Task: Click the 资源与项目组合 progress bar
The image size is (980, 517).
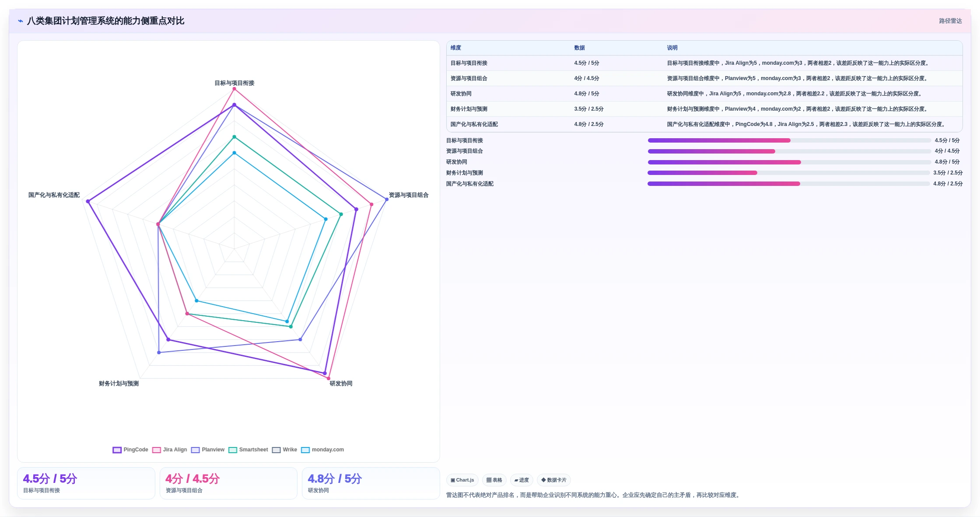Action: (789, 151)
